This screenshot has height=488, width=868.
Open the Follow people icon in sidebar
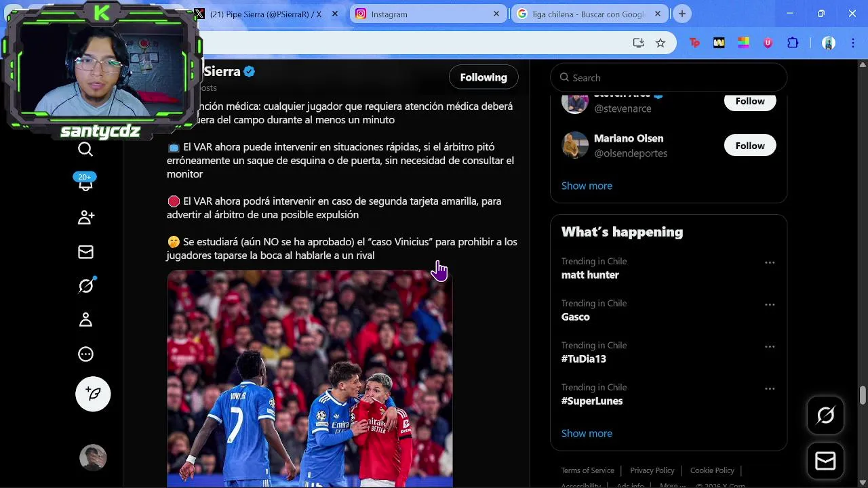[86, 218]
